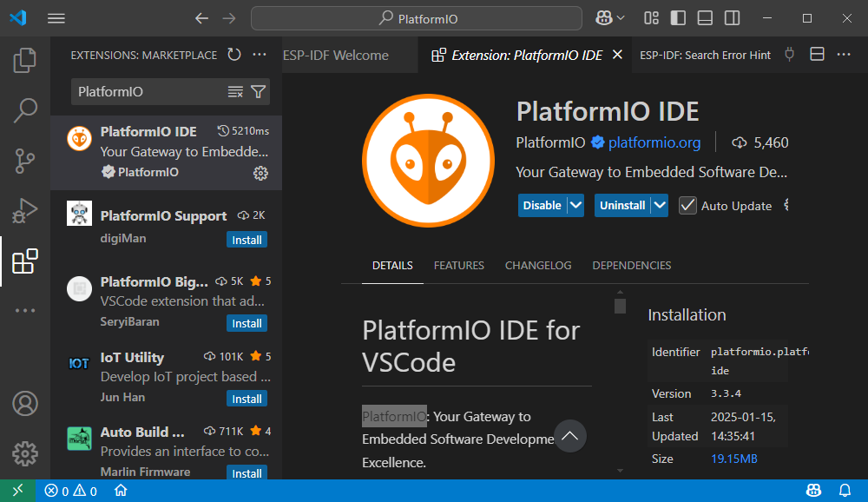Select the Auto Build extension by Marlin Firmware
The image size is (868, 502).
[166, 451]
